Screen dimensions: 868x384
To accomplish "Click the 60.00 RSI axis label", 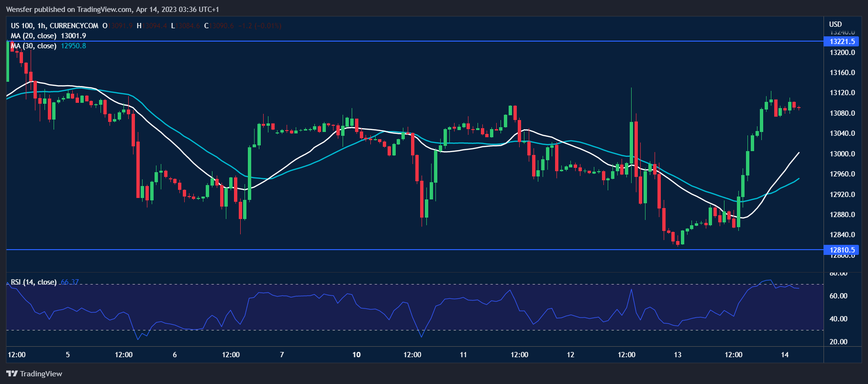I will pyautogui.click(x=838, y=296).
